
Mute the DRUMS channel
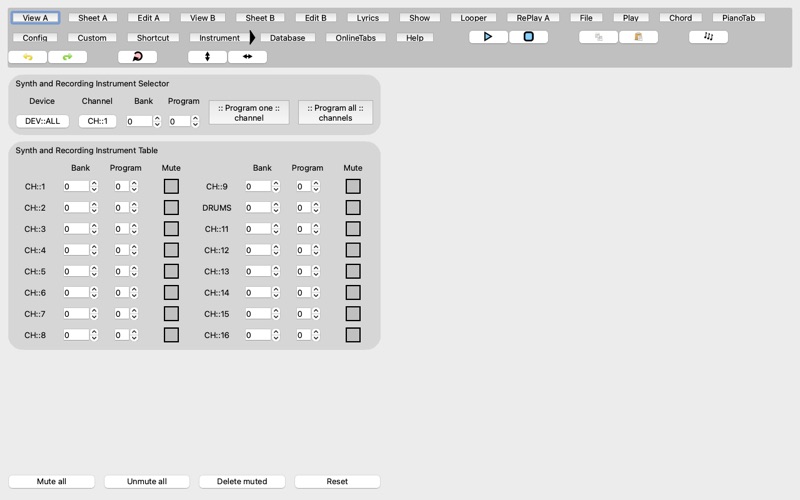click(x=353, y=208)
